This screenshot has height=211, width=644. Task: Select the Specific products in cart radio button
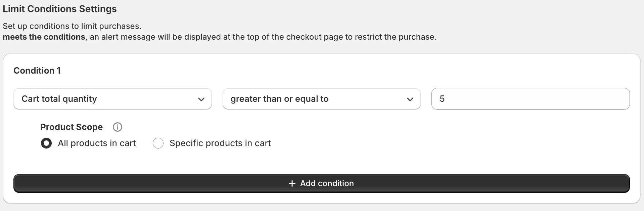point(158,143)
